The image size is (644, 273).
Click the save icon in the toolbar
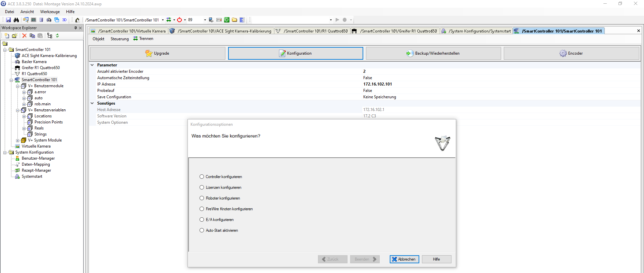(x=8, y=20)
